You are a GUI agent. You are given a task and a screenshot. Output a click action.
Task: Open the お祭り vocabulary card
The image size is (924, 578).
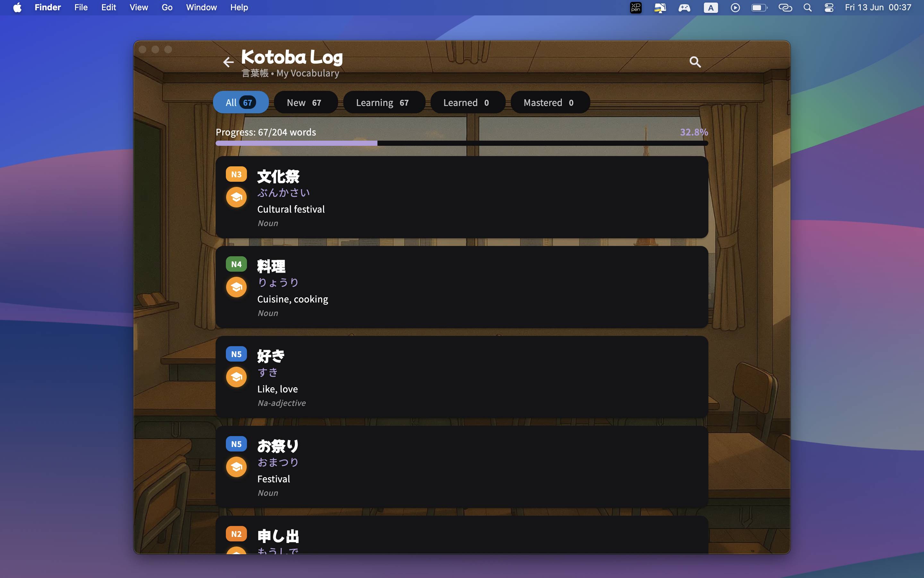(x=462, y=466)
